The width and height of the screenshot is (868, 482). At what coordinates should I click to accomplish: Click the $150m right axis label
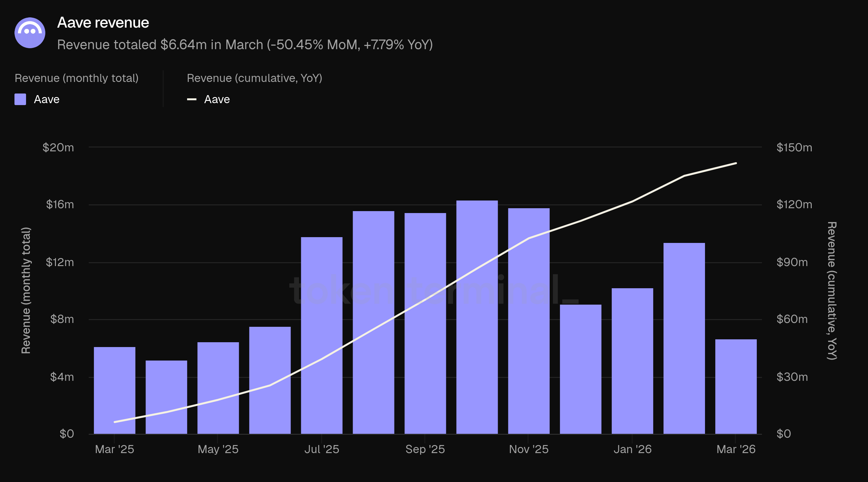(x=794, y=147)
